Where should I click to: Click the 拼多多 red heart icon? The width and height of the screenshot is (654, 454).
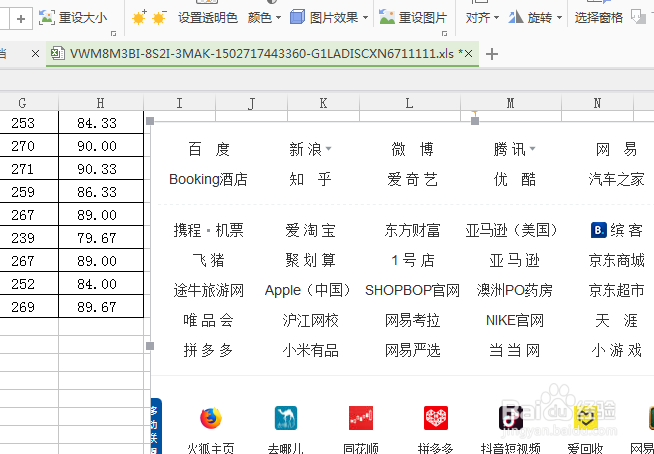tap(436, 418)
